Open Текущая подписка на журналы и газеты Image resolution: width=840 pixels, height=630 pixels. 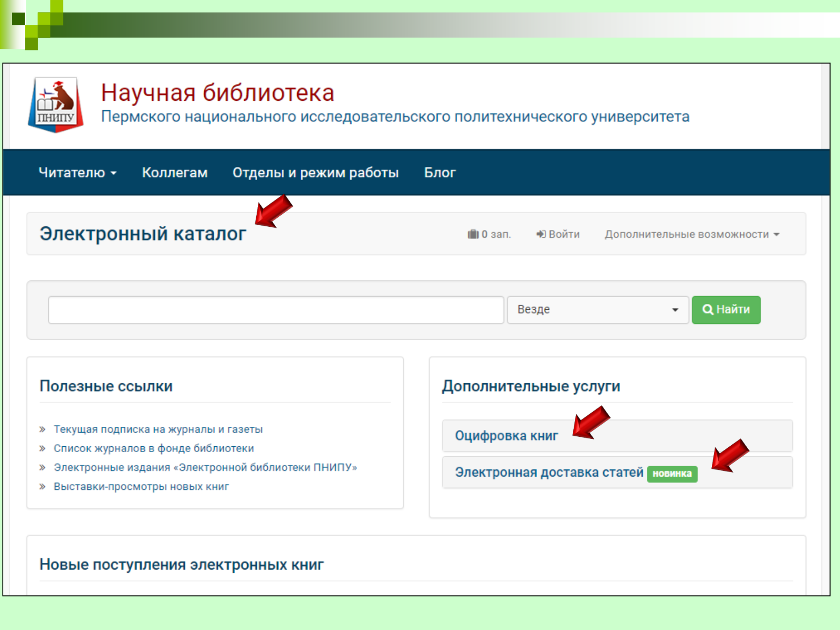158,429
